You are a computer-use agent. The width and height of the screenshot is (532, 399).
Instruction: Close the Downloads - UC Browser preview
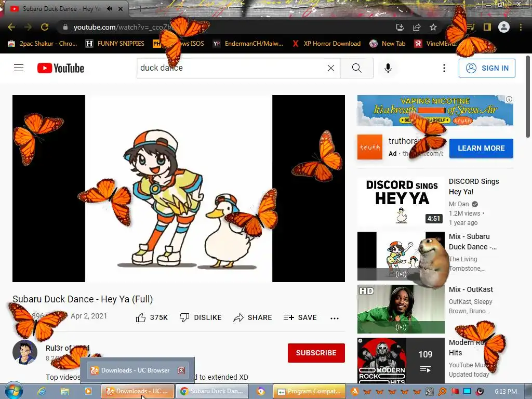[181, 370]
